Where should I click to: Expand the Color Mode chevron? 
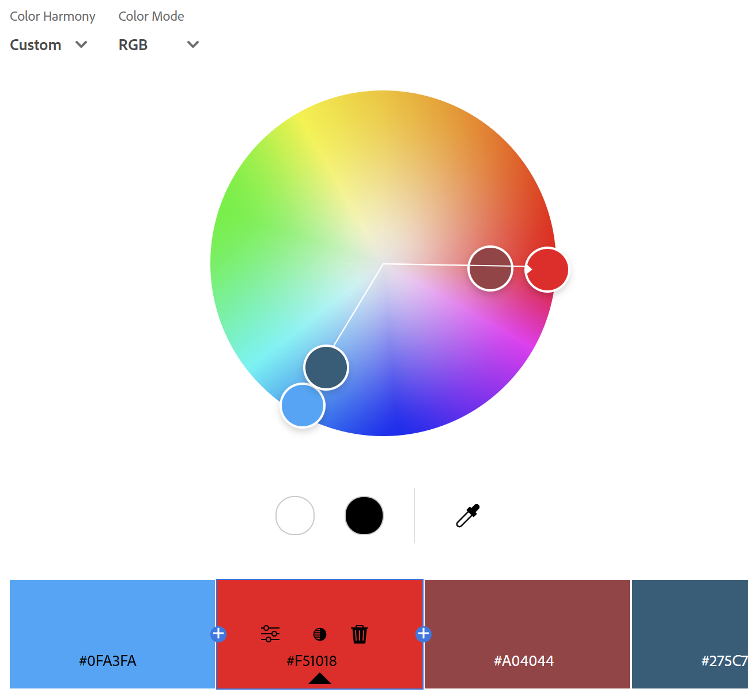193,44
